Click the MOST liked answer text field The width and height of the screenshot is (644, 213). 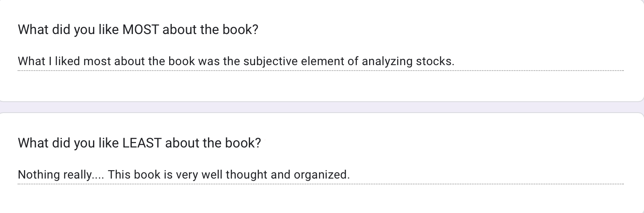click(320, 62)
